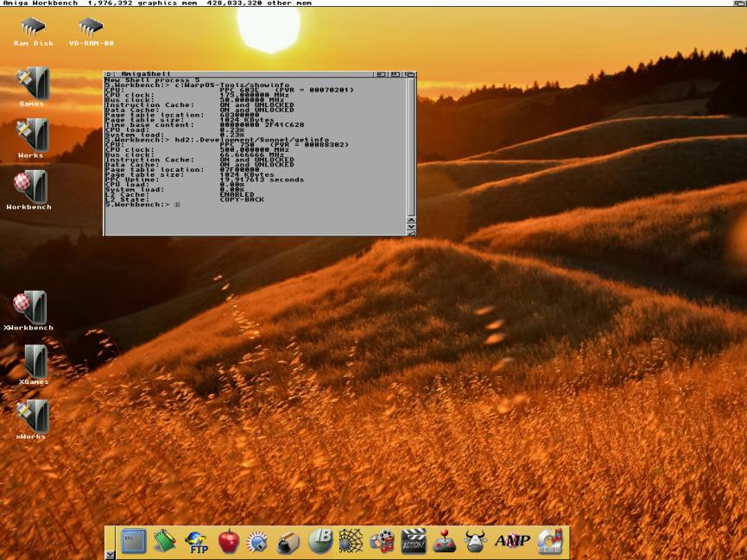Open the spider web dock icon
Image resolution: width=747 pixels, height=560 pixels.
click(351, 541)
